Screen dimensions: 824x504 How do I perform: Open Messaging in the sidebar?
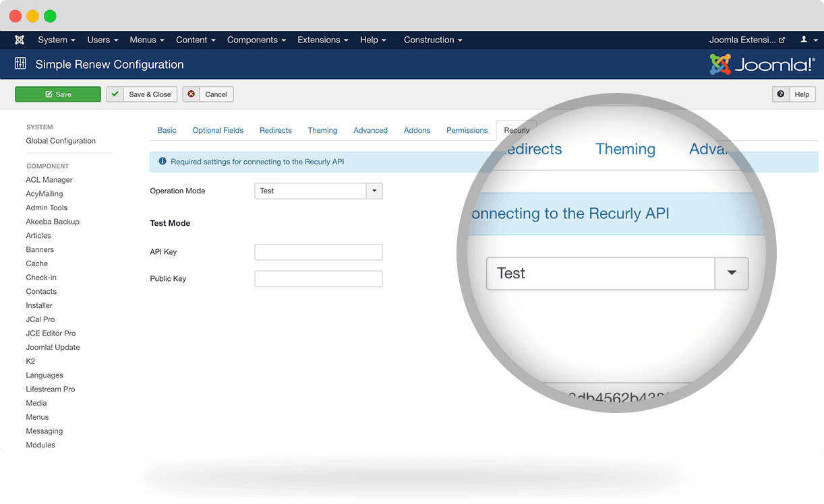tap(45, 431)
